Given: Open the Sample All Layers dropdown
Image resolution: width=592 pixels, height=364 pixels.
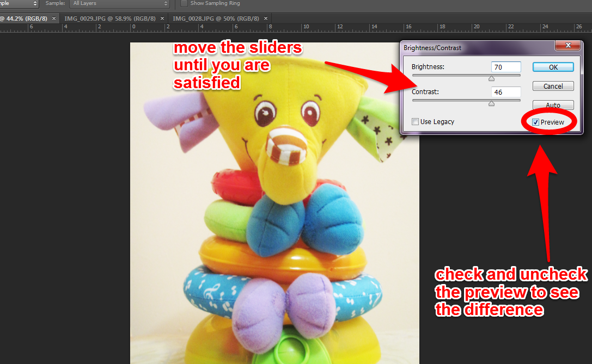Looking at the screenshot, I should click(x=119, y=3).
